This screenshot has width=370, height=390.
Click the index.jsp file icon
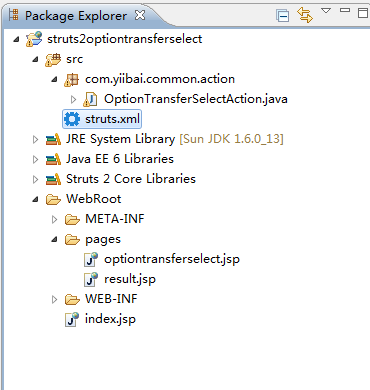(x=72, y=319)
